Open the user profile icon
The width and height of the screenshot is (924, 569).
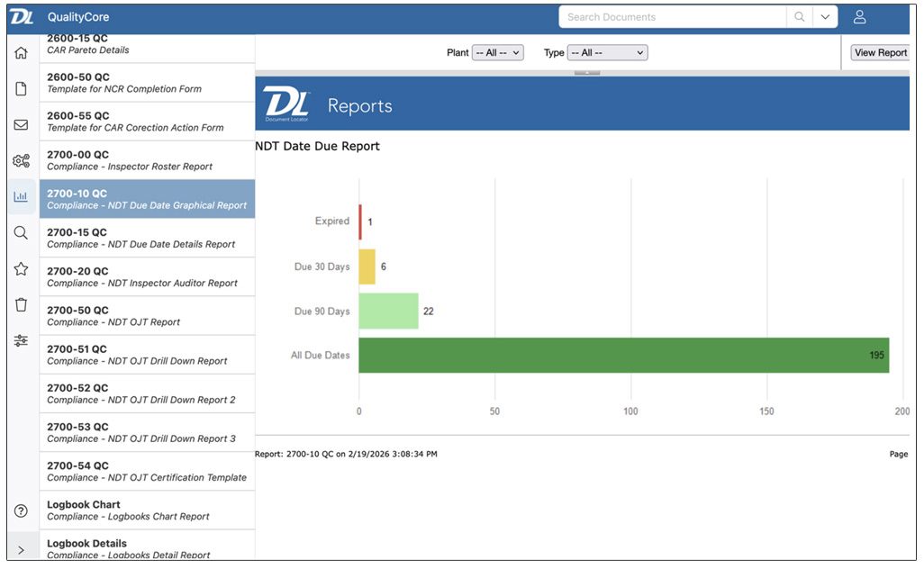[858, 16]
